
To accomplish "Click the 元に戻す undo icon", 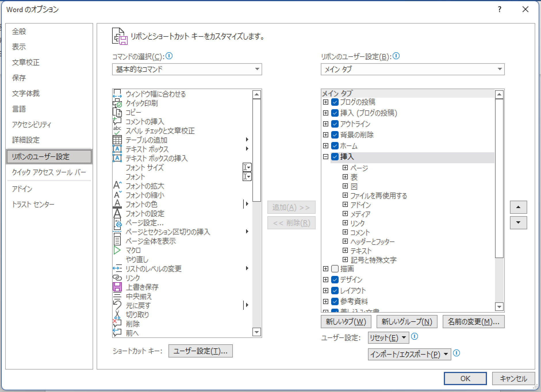I will pyautogui.click(x=117, y=305).
